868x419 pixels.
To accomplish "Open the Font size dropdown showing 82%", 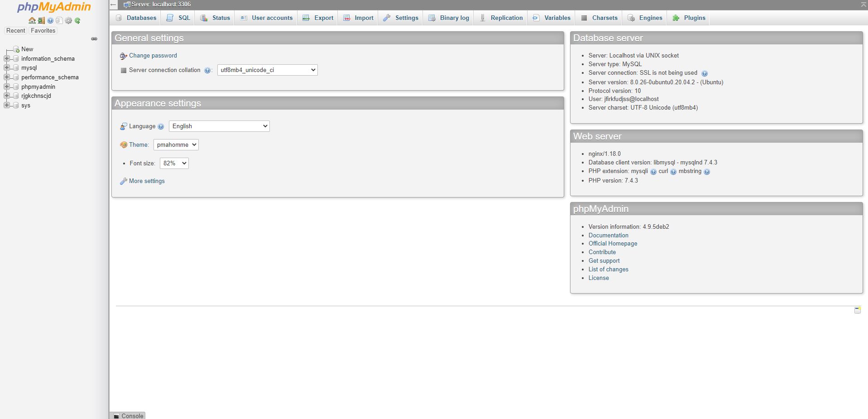I will point(174,163).
